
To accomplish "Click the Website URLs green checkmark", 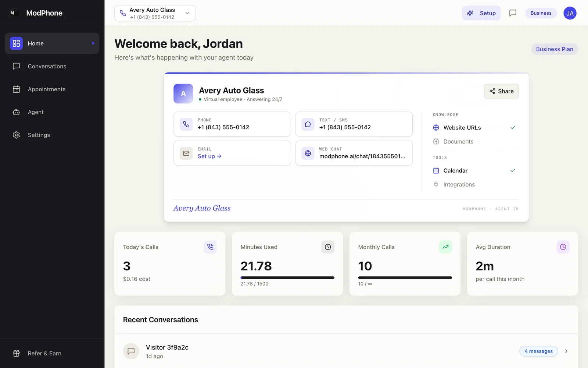I will 513,128.
